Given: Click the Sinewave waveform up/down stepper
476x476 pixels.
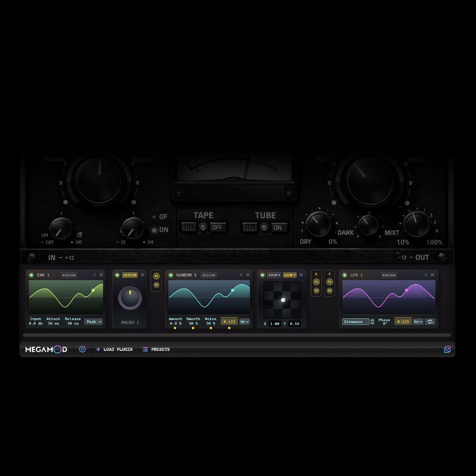Looking at the screenshot, I should coord(372,322).
